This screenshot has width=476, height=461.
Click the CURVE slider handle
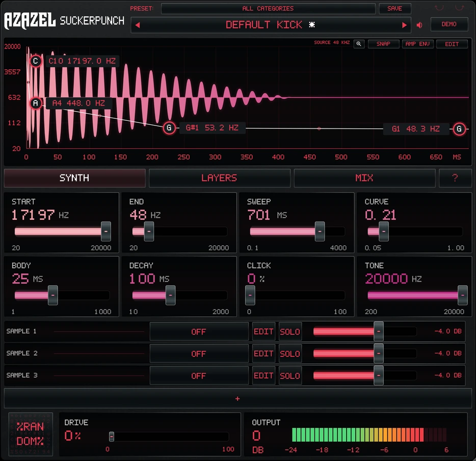click(x=384, y=232)
